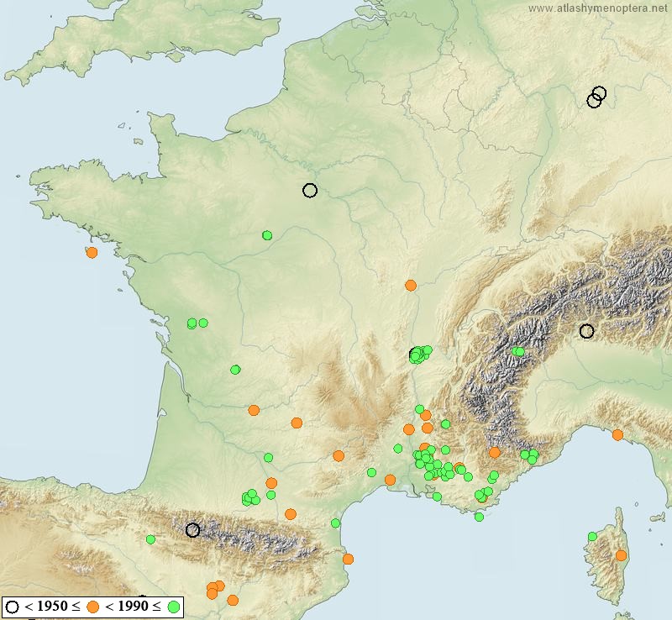Select the lone orange marker in Burgundy
Image resolution: width=672 pixels, height=620 pixels.
[x=411, y=285]
